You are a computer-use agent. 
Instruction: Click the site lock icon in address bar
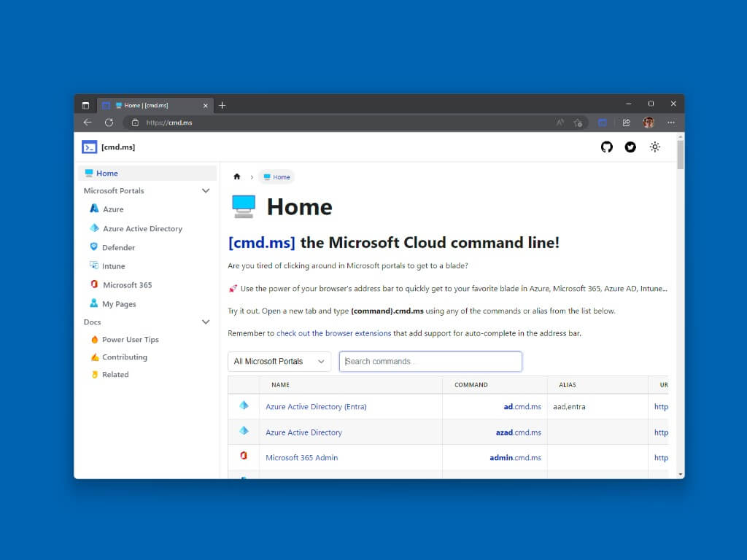(135, 122)
